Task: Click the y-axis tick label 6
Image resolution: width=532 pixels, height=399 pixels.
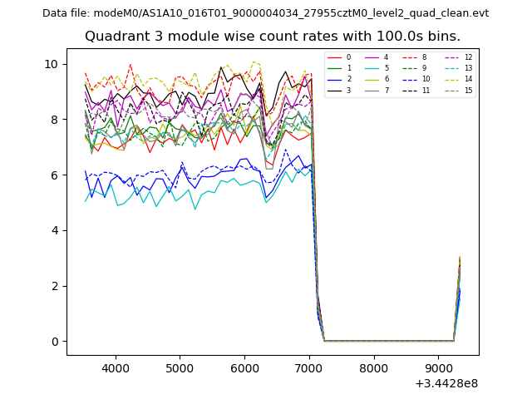Action: tap(54, 175)
